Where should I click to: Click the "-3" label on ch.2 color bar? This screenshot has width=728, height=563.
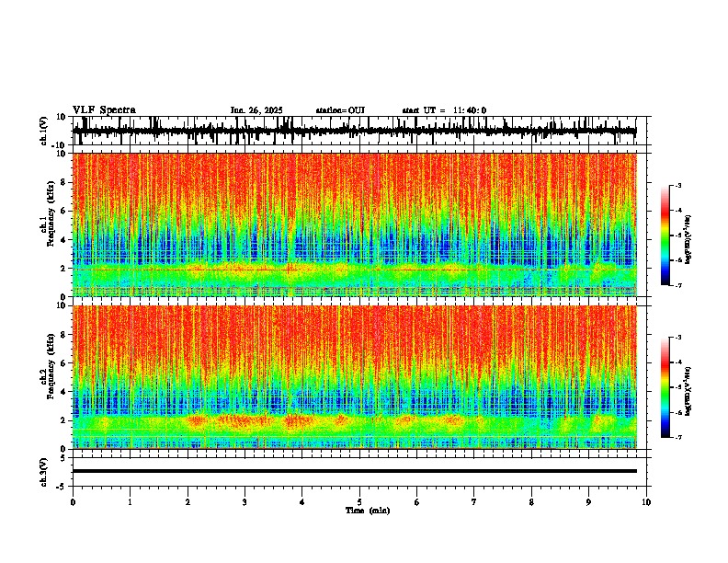(x=677, y=338)
